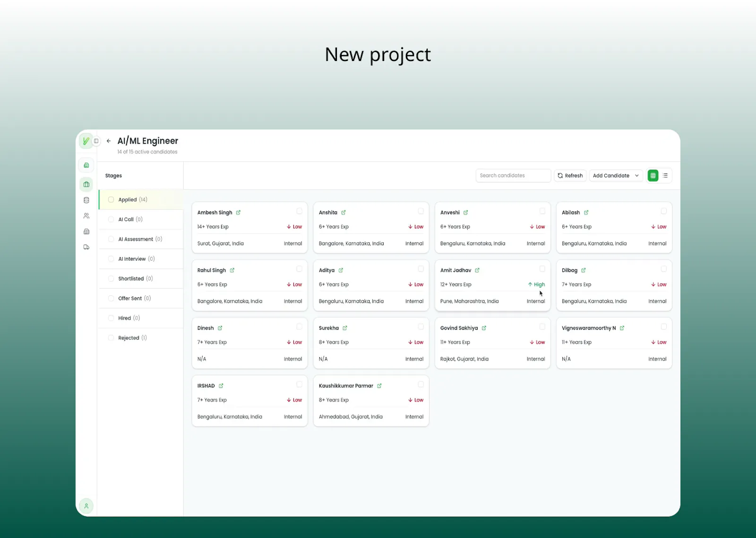The width and height of the screenshot is (756, 538).
Task: Click the back arrow beside AI/ML Engineer
Action: coord(109,141)
